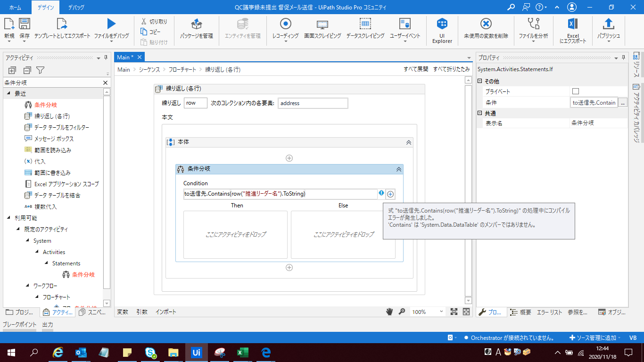644x362 pixels.
Task: Click the address collection input field
Action: (313, 103)
